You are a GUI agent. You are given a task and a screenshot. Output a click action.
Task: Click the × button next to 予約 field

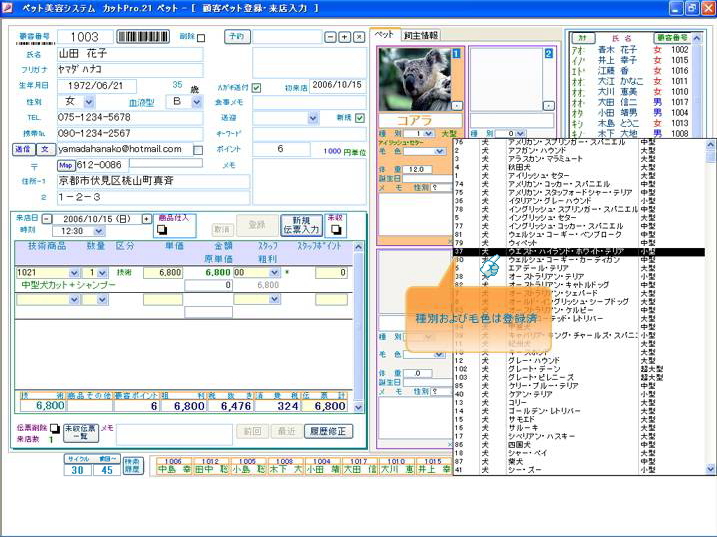point(359,37)
